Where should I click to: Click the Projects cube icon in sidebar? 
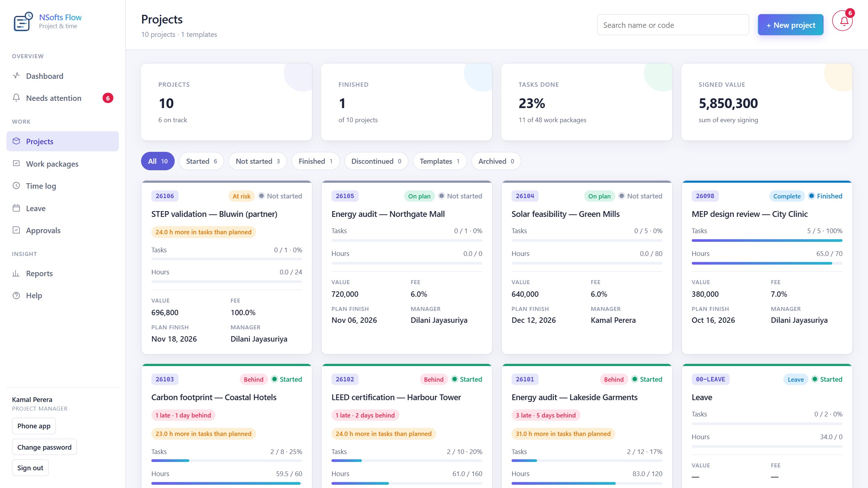[16, 141]
